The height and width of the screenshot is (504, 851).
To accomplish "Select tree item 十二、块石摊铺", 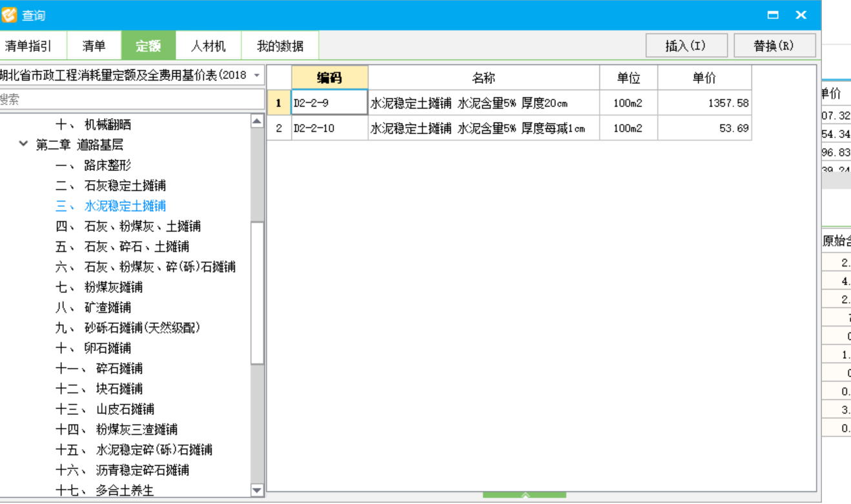I will coord(99,389).
